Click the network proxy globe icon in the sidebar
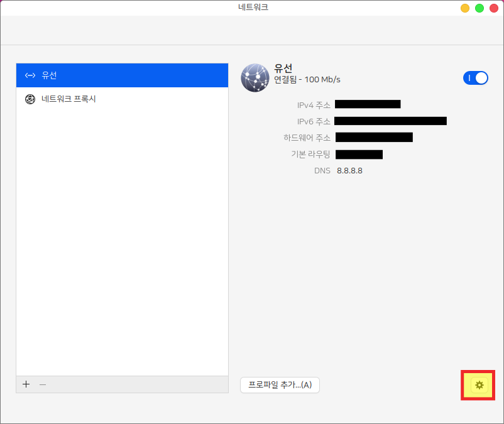504x424 pixels. coord(30,99)
